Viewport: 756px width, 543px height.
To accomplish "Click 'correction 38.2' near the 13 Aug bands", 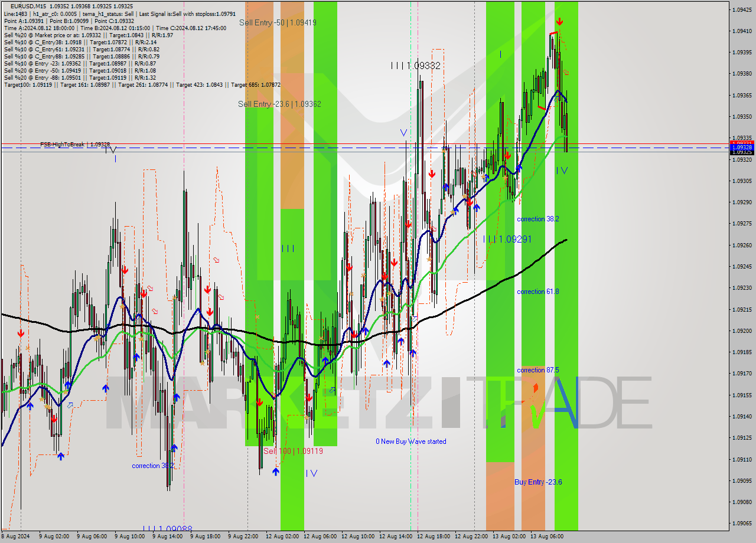I will coord(538,219).
